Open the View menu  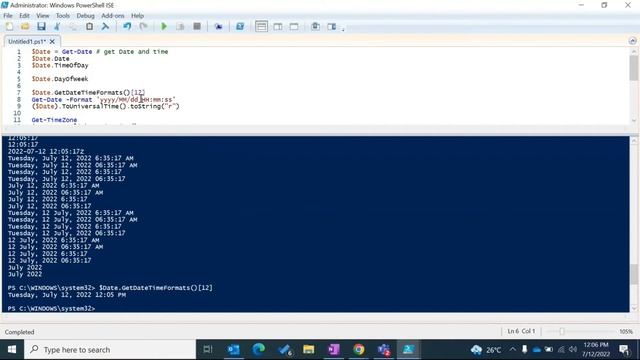[x=42, y=16]
